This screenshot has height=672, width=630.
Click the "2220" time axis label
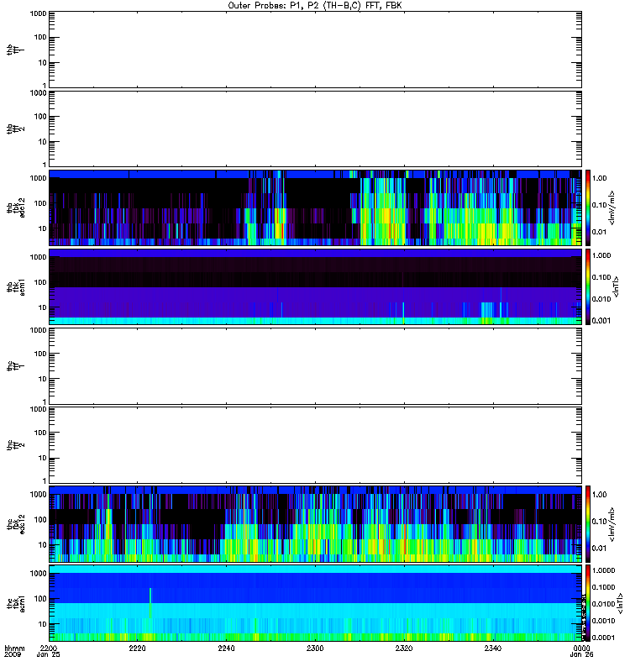(137, 648)
